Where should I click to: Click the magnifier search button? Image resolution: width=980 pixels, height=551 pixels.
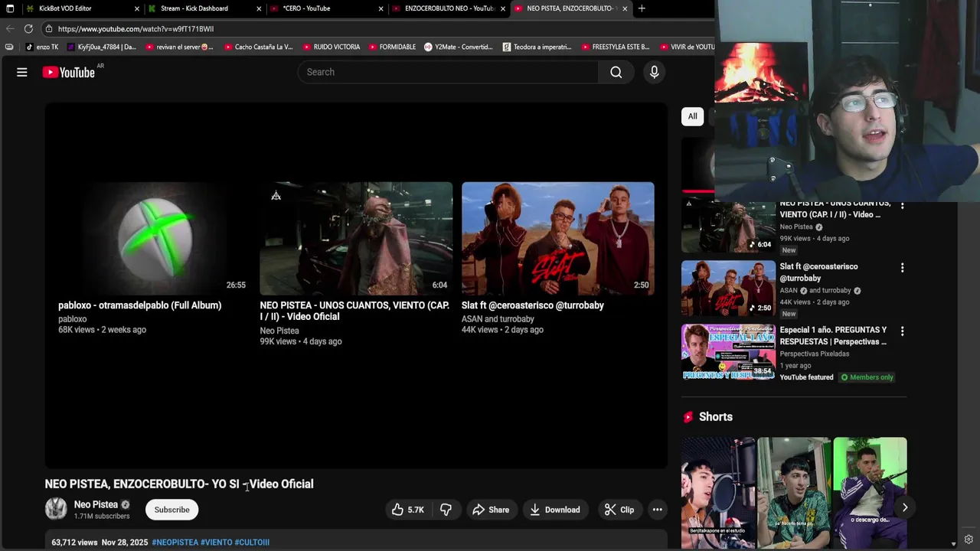click(616, 72)
